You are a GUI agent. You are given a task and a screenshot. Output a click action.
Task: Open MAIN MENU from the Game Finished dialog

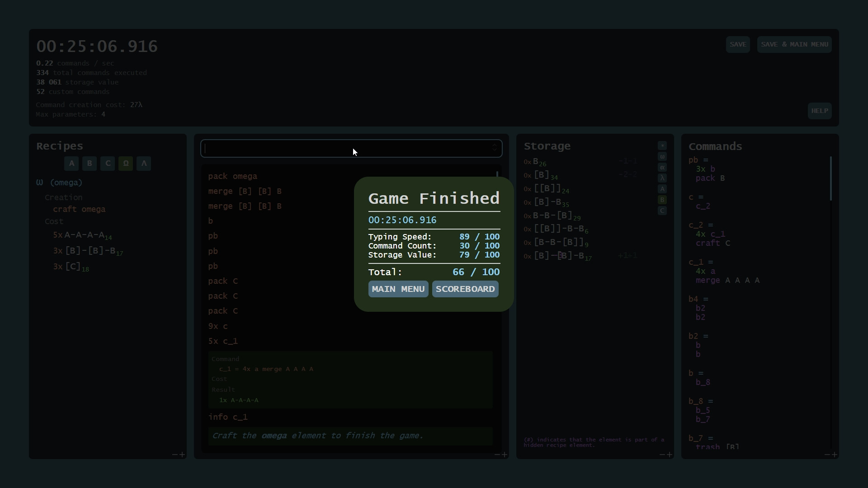coord(398,289)
